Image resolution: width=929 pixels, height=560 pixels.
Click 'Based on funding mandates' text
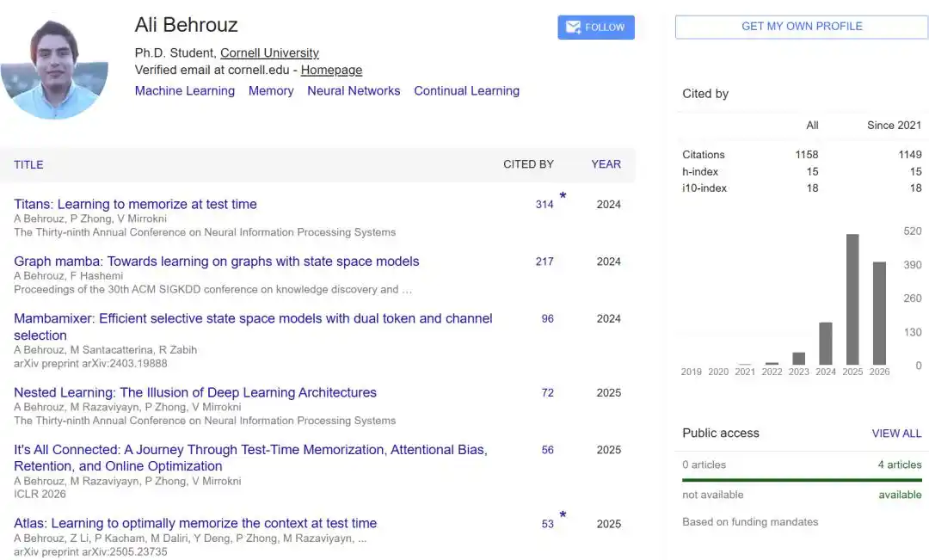[x=750, y=522]
